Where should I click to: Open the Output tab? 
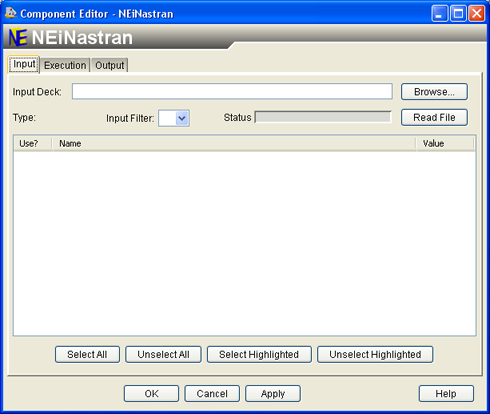110,65
